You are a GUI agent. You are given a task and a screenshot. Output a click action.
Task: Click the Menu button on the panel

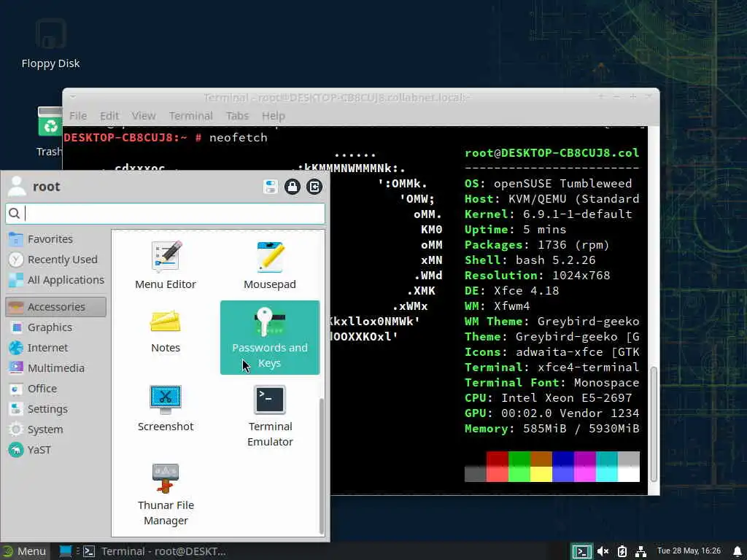point(25,551)
